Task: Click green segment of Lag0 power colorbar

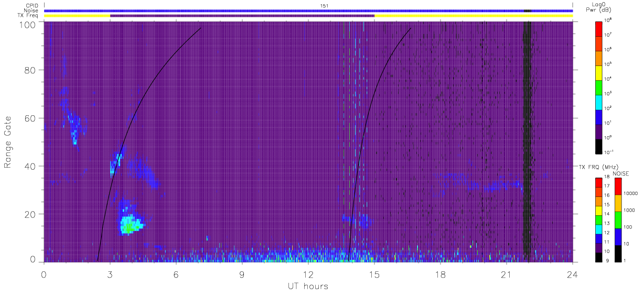Action: coord(599,87)
